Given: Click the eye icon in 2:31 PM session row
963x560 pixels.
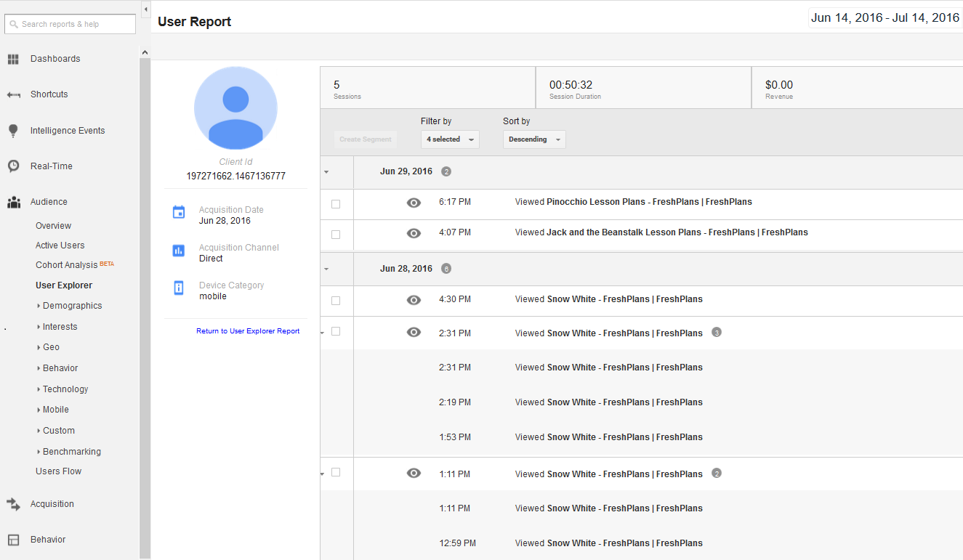Looking at the screenshot, I should (x=414, y=332).
